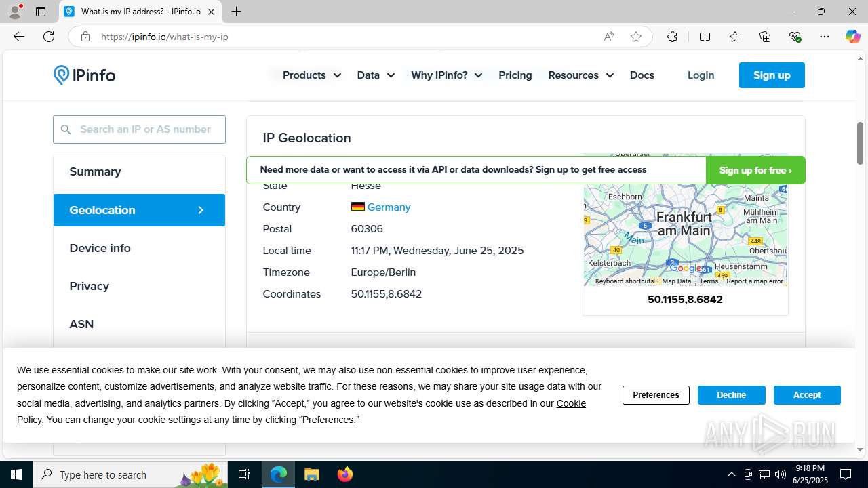Accept cookies
The width and height of the screenshot is (868, 488).
[807, 395]
